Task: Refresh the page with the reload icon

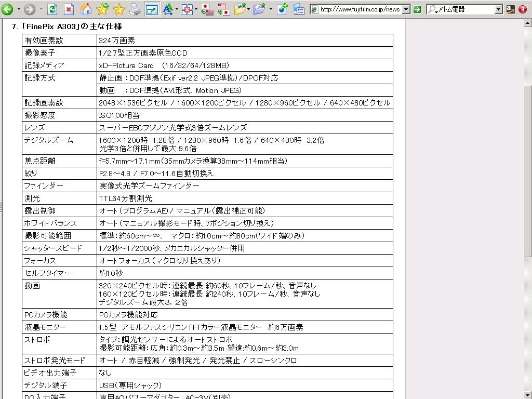Action: 52,9
